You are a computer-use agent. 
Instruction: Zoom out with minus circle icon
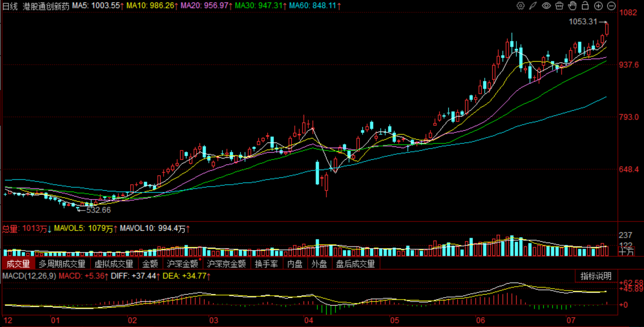coord(611,6)
